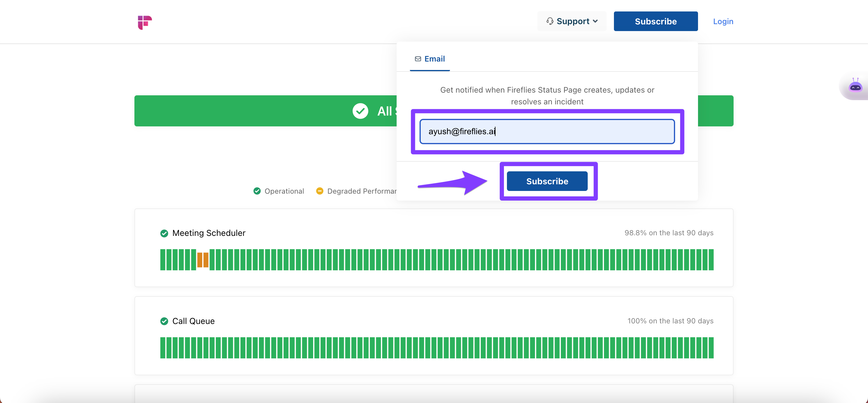Click the Support dropdown chevron arrow
The image size is (868, 403).
[x=596, y=21]
